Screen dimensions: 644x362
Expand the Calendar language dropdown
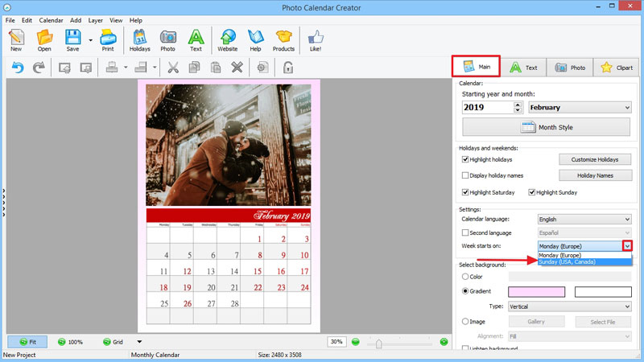[584, 219]
